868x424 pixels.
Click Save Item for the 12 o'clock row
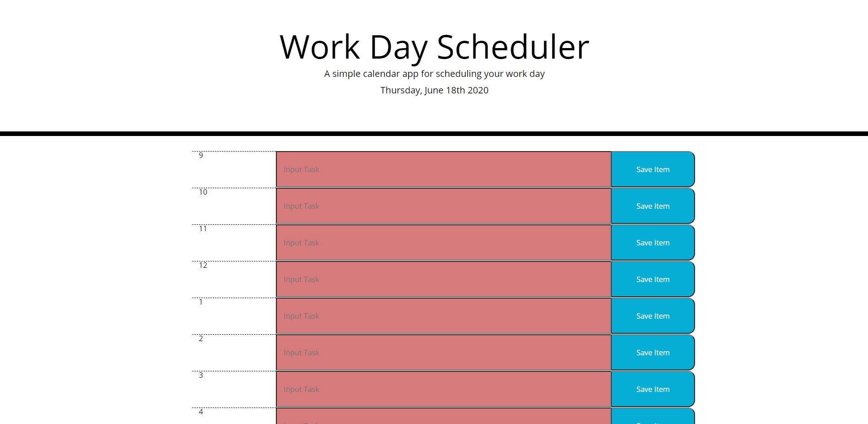coord(652,279)
